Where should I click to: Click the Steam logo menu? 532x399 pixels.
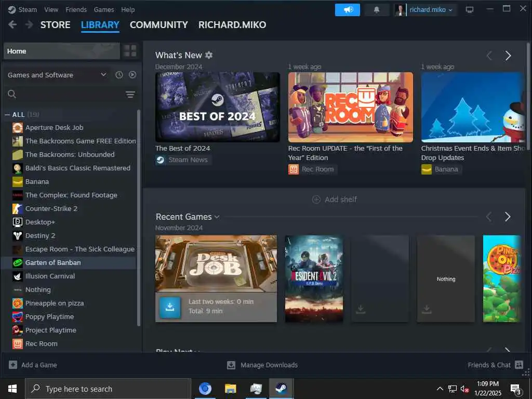point(22,9)
